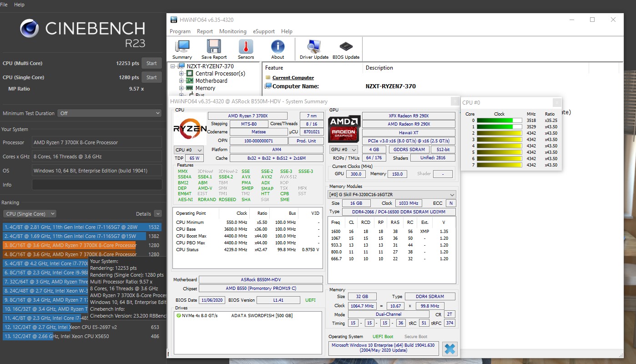636x364 pixels.
Task: Click the XFX Radeon R9 290X field
Action: (x=409, y=116)
